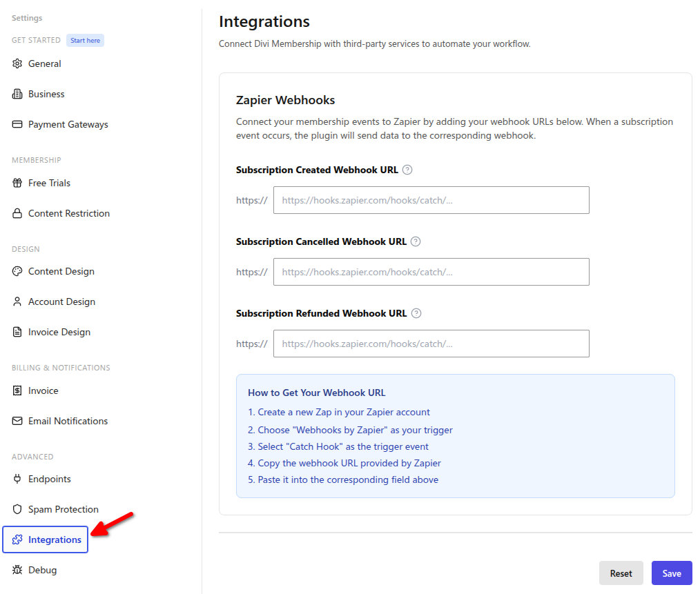Click the Integrations page title
Viewport: 700px width, 594px height.
point(264,21)
